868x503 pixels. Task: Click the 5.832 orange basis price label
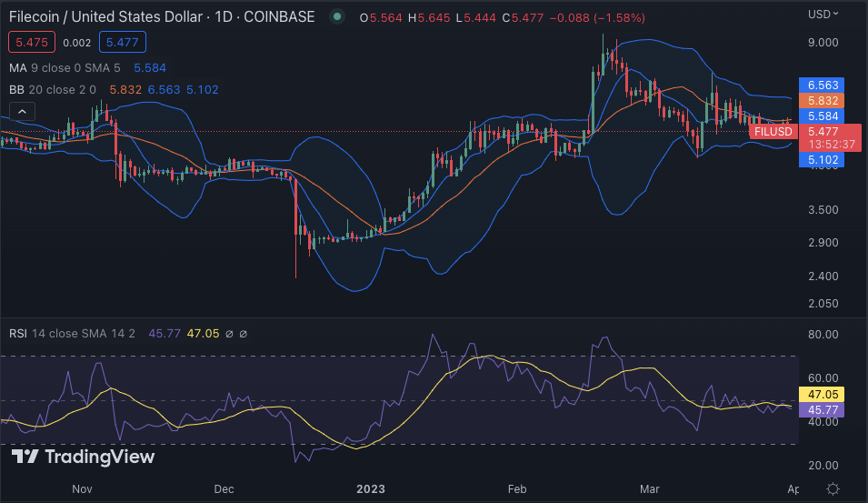pyautogui.click(x=822, y=101)
